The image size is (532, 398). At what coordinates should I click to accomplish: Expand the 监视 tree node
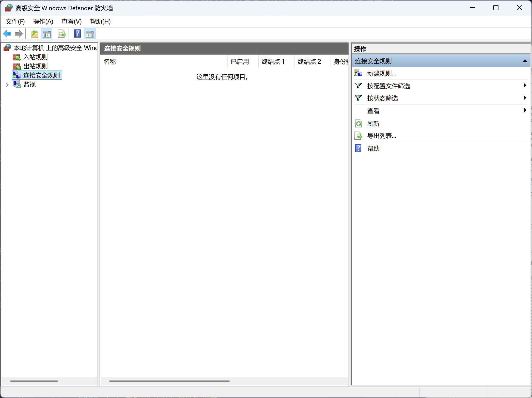7,85
